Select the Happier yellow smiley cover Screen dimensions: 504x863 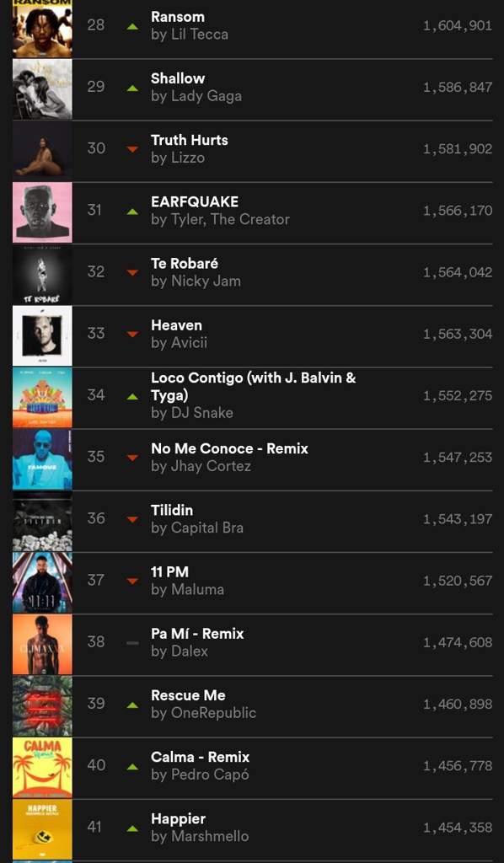coord(42,829)
